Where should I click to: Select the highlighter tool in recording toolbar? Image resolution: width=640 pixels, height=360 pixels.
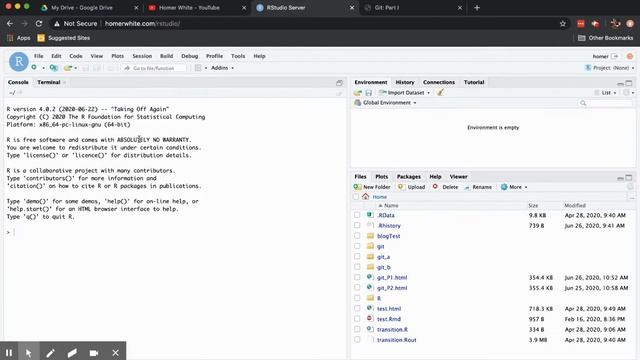(x=72, y=353)
